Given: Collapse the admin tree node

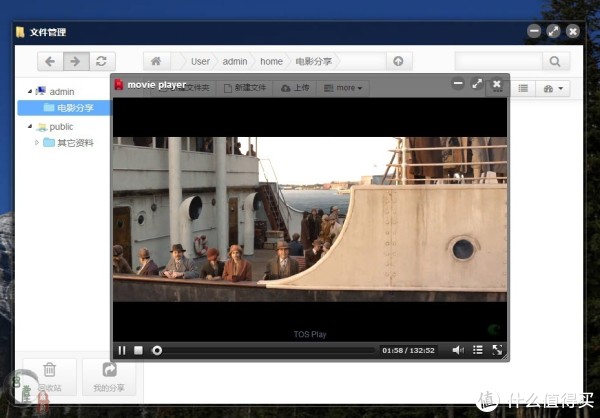Looking at the screenshot, I should coord(30,91).
